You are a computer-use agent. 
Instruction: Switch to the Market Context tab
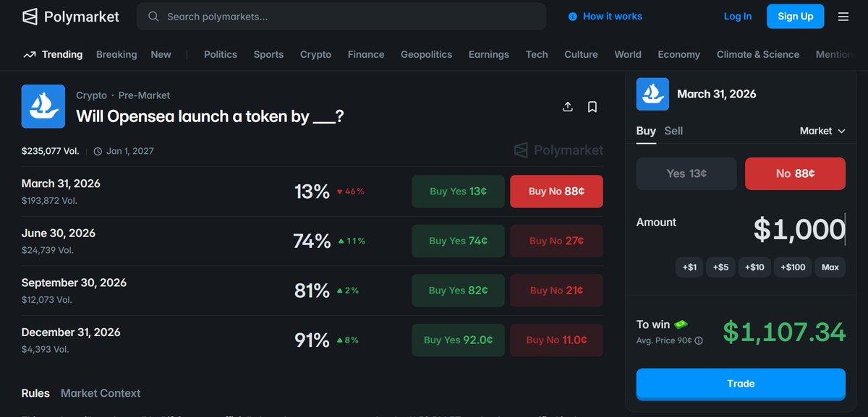(101, 393)
